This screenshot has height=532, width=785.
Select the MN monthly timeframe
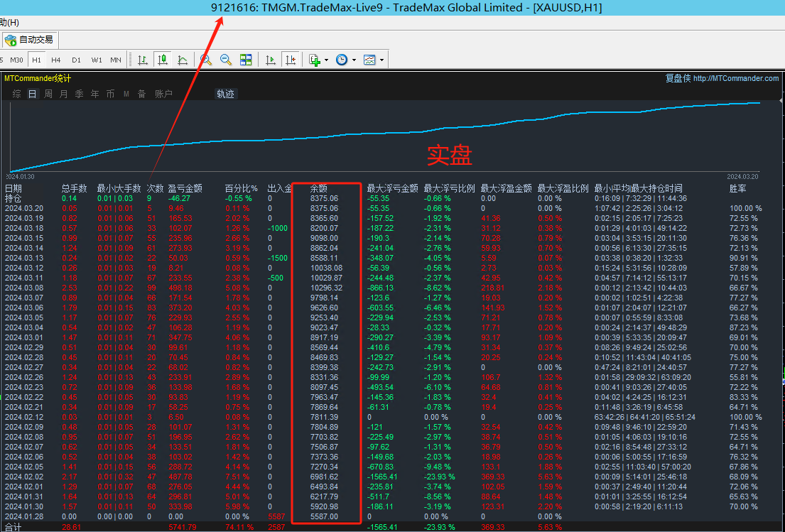point(116,60)
